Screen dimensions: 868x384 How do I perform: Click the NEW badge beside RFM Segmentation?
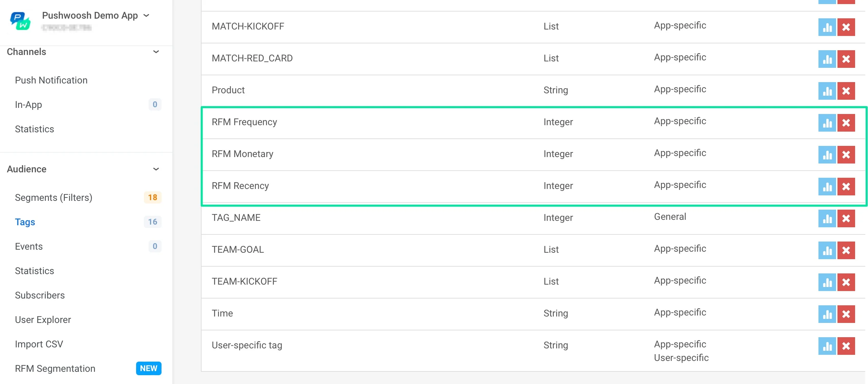(x=148, y=368)
